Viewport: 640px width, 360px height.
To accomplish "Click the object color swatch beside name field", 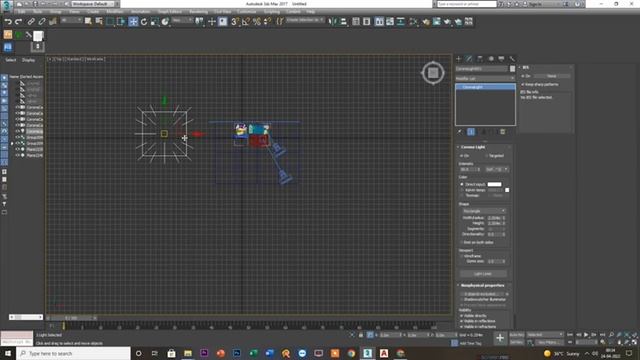I will [512, 69].
